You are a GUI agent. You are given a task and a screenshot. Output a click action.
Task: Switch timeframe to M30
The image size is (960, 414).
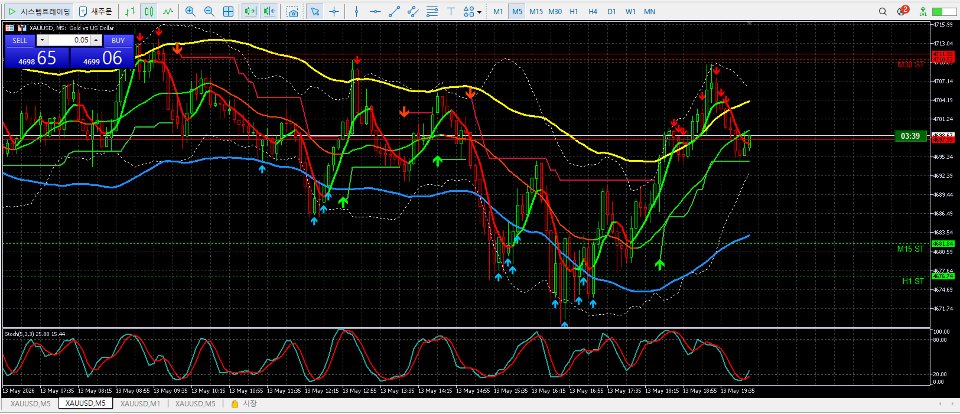click(555, 11)
